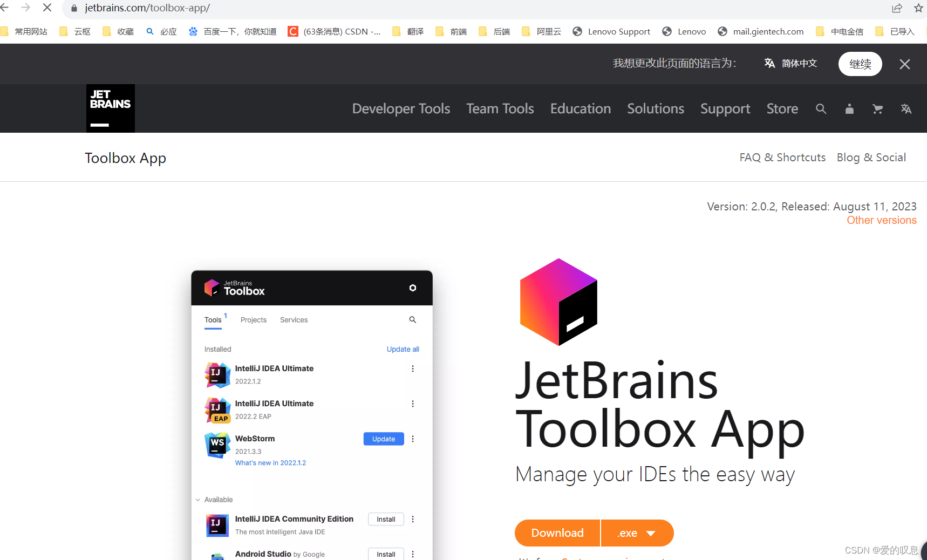Stop page loading with the X button
The image size is (927, 560).
47,8
